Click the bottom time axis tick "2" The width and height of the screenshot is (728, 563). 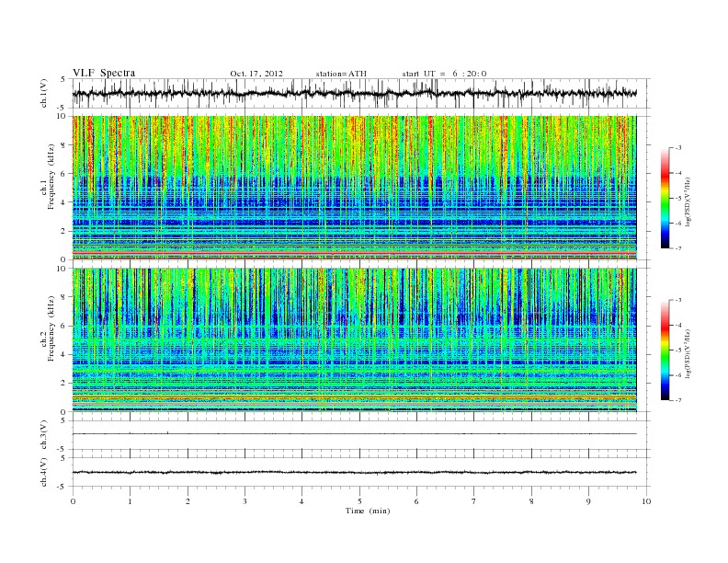click(188, 501)
